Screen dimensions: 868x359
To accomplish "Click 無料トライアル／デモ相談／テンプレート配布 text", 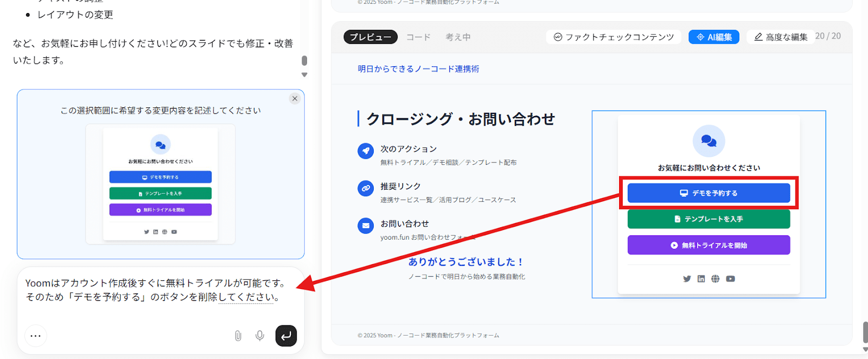I will click(448, 162).
